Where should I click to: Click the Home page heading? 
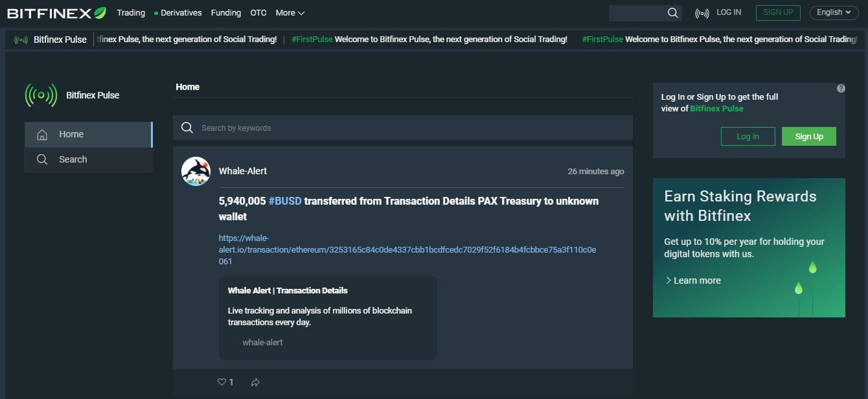(x=188, y=87)
